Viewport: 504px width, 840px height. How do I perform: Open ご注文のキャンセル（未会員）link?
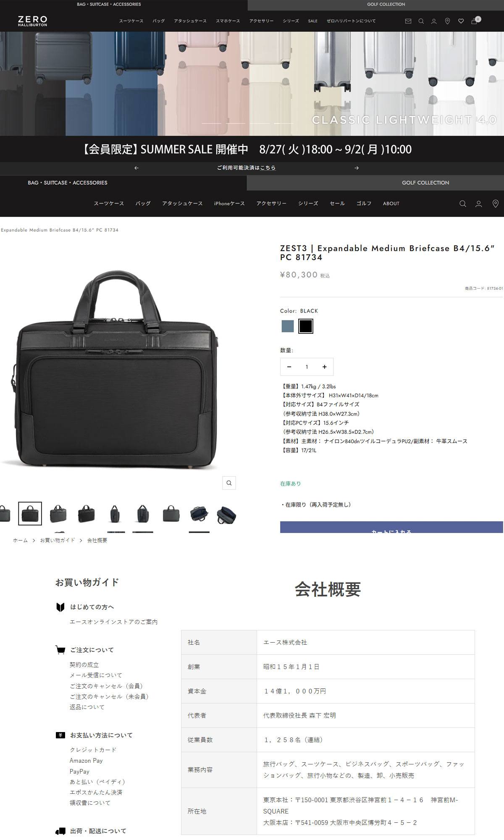pos(110,696)
